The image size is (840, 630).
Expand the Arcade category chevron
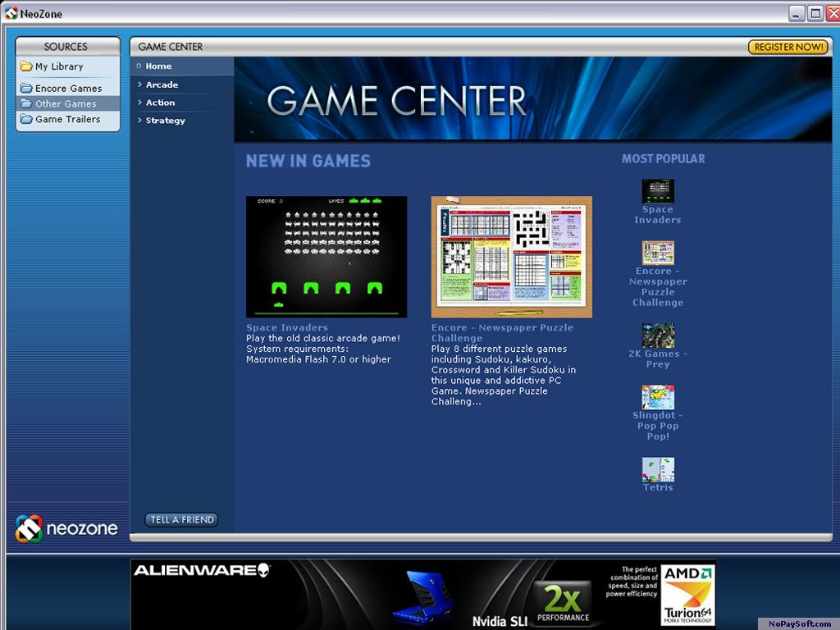point(139,84)
